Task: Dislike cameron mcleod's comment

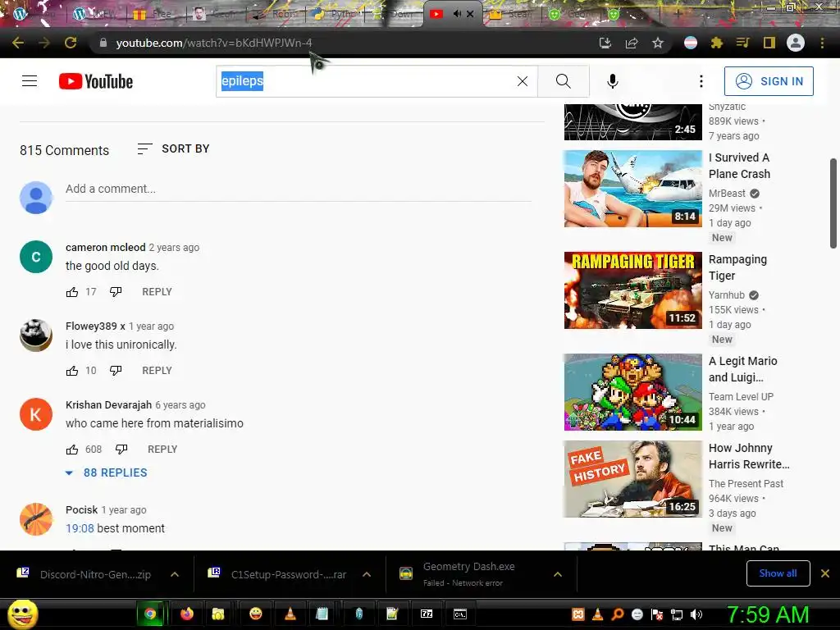Action: [x=116, y=292]
